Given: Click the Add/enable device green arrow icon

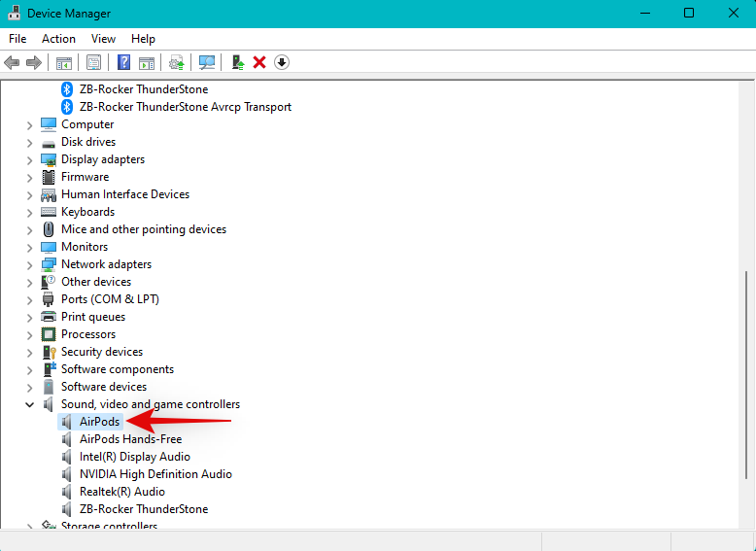Looking at the screenshot, I should pyautogui.click(x=238, y=62).
